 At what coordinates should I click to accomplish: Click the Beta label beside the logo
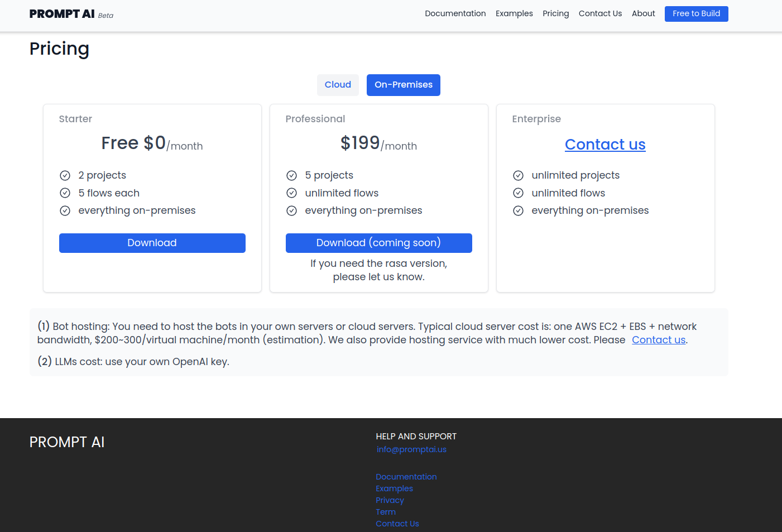[105, 16]
